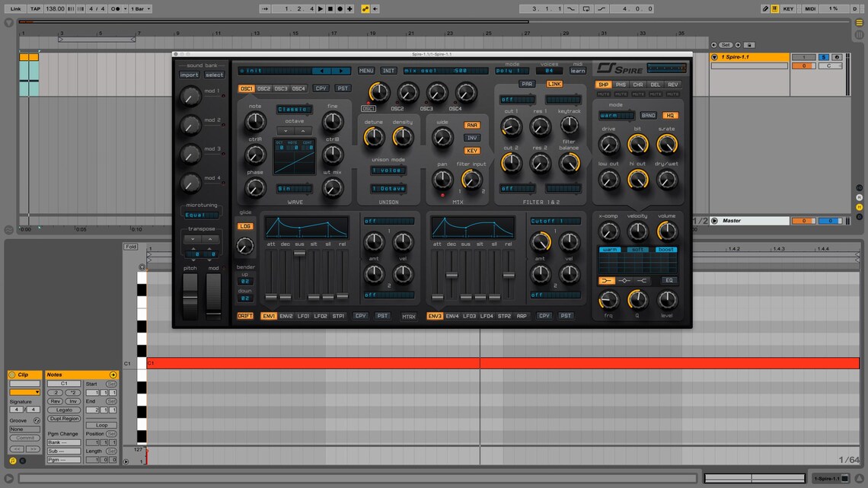Enable the ANA unison mode button

[473, 124]
